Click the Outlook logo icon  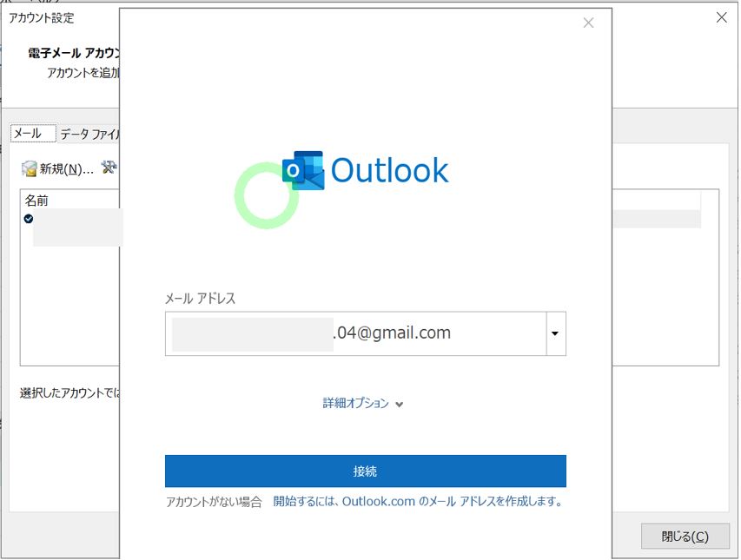pyautogui.click(x=303, y=170)
